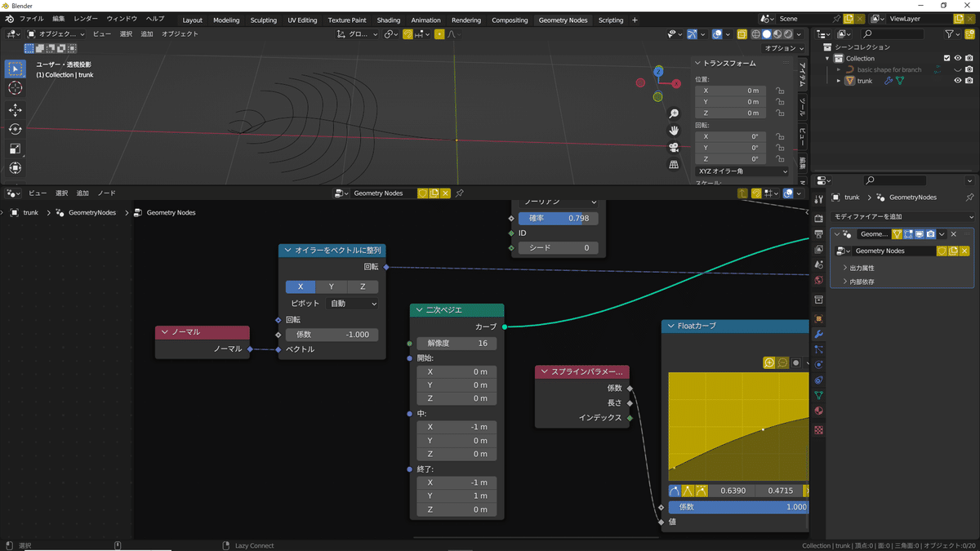
Task: Select Z axis button on align node
Action: pos(363,287)
